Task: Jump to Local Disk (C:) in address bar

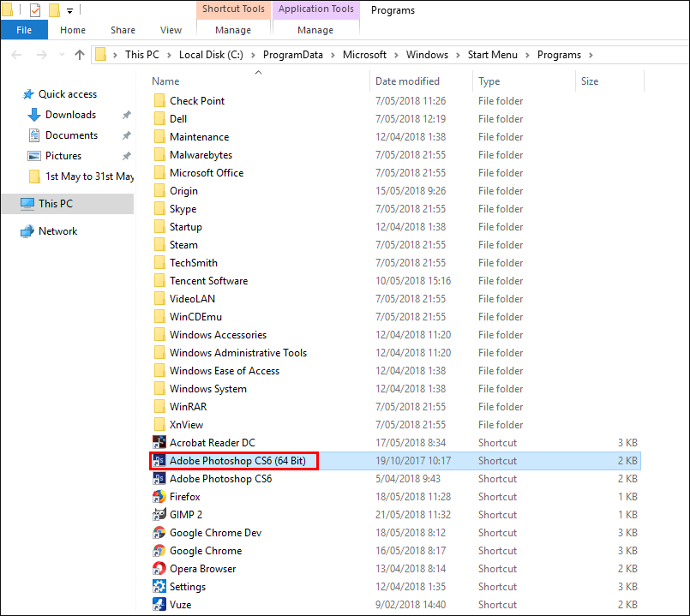Action: 211,55
